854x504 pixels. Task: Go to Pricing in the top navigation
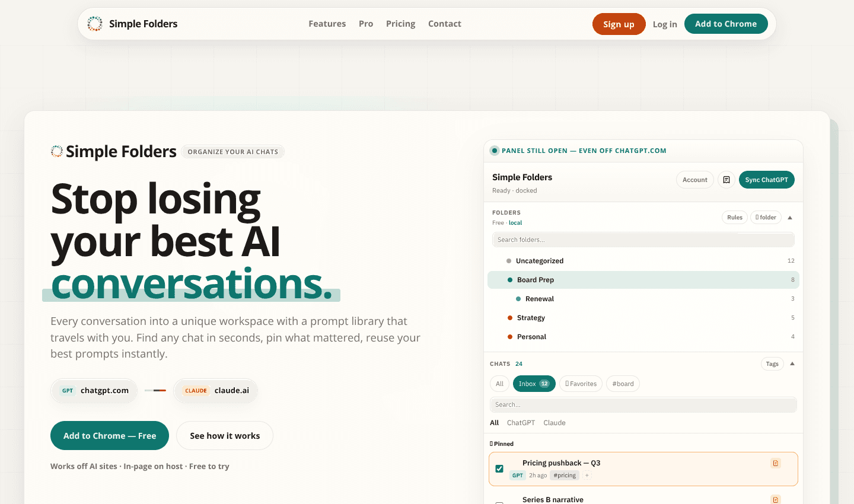coord(401,24)
